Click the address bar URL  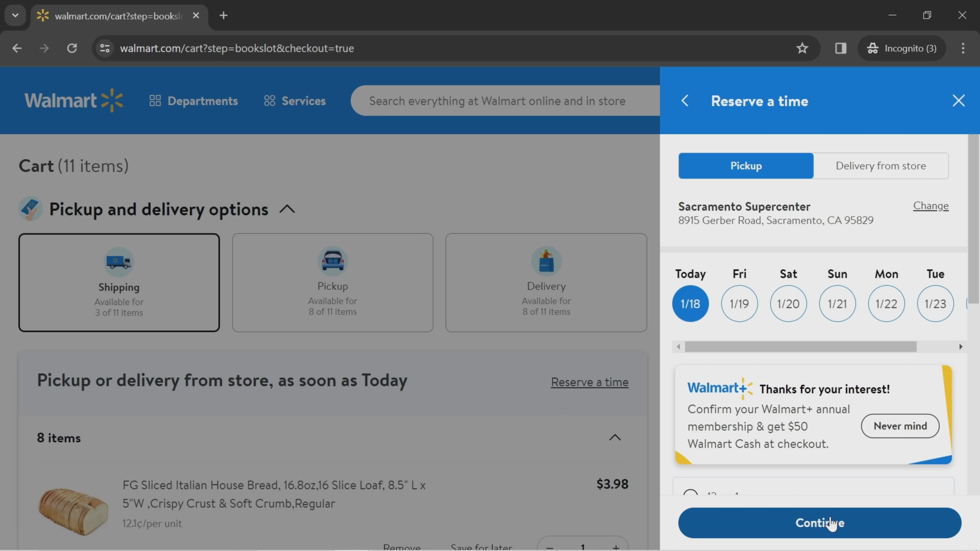[237, 48]
